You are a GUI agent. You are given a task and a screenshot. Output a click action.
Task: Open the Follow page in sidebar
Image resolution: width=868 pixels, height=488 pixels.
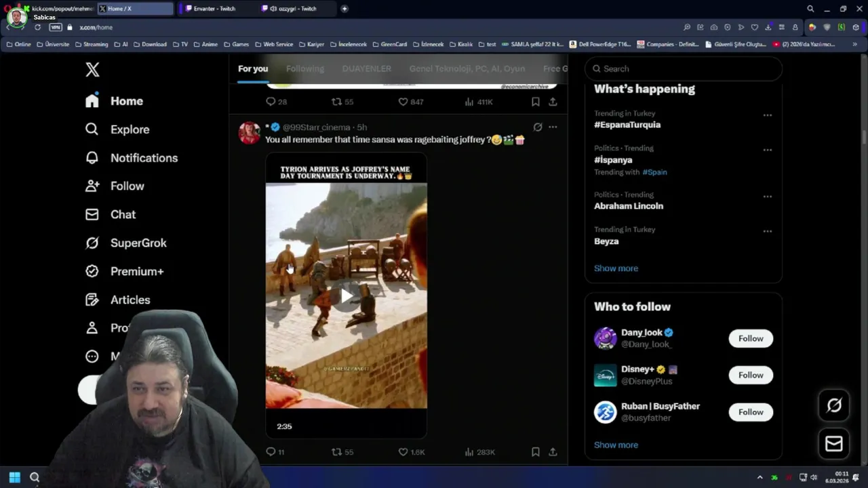[115, 186]
